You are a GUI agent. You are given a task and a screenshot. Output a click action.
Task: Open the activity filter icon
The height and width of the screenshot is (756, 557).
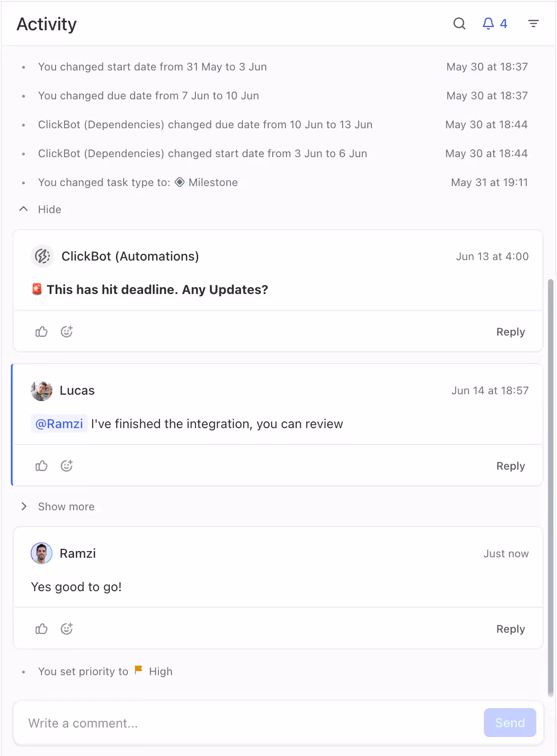tap(534, 23)
